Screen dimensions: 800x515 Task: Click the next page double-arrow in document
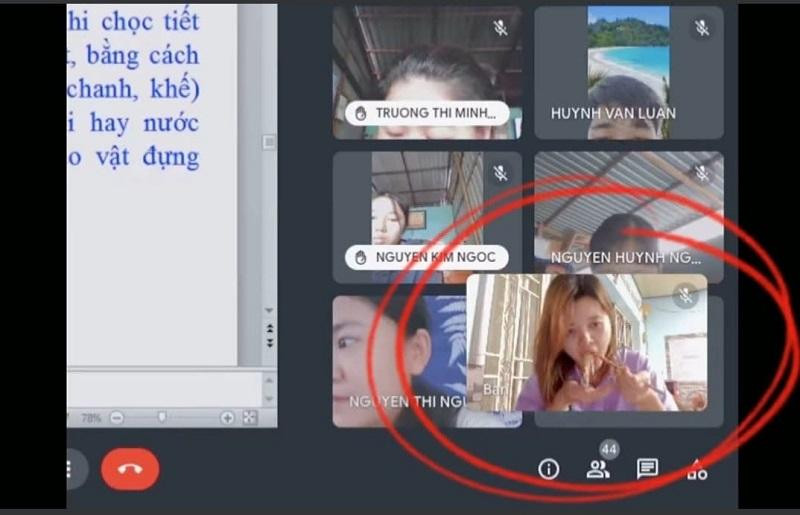pos(269,342)
